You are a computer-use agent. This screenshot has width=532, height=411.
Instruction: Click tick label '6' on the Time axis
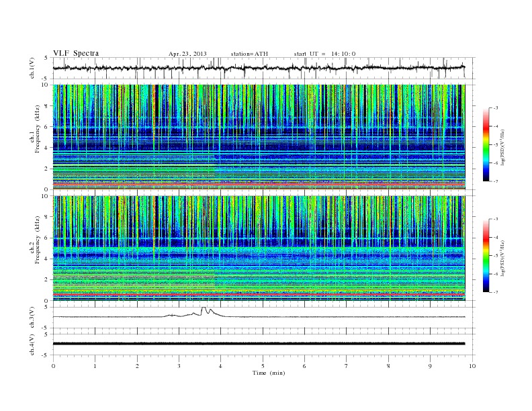pos(304,366)
